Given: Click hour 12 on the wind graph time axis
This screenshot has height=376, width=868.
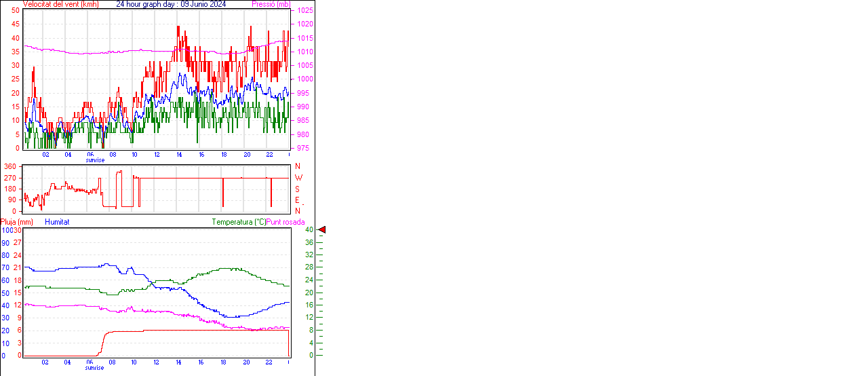Looking at the screenshot, I should [x=157, y=155].
